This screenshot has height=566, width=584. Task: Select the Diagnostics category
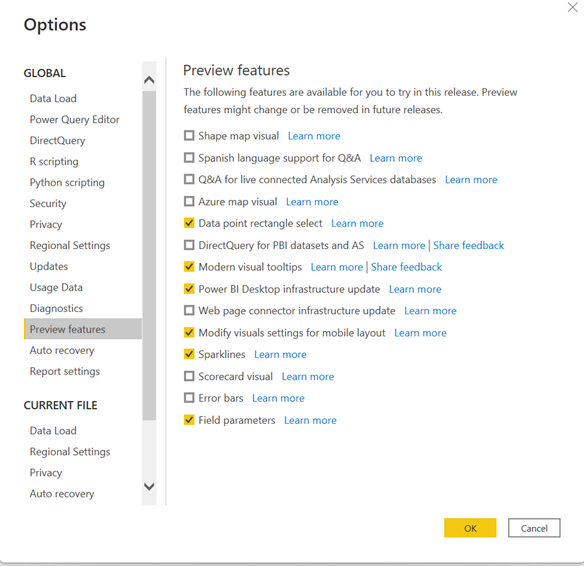pos(83,308)
